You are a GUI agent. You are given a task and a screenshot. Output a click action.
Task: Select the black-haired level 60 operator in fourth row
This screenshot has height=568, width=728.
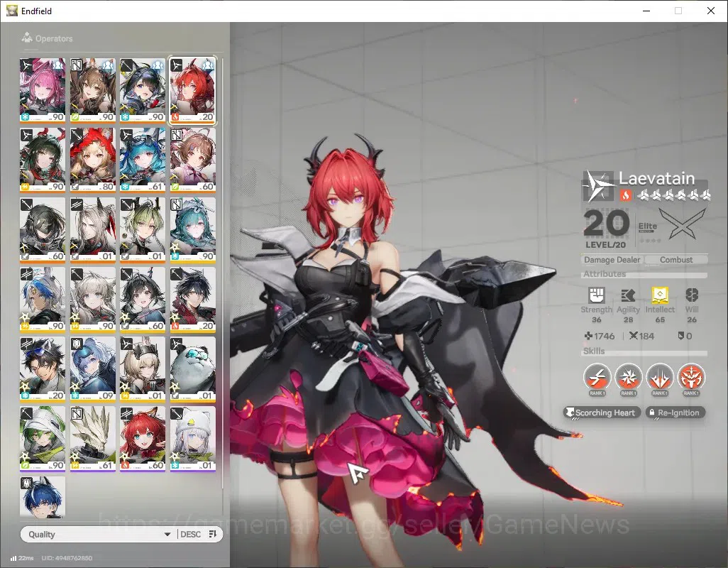point(143,299)
